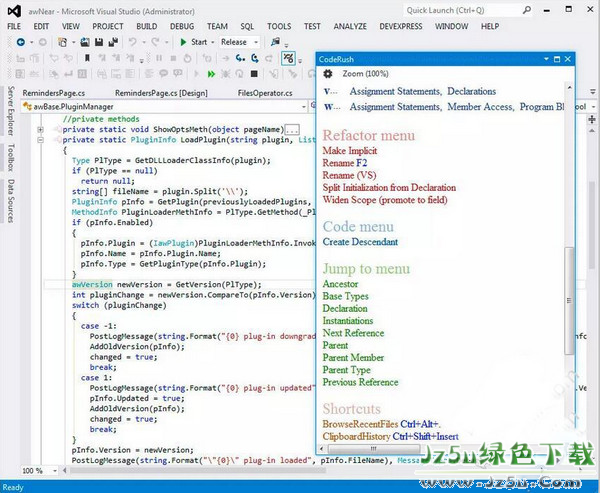The width and height of the screenshot is (601, 495).
Task: Switch to the RemindersPage.cs [Design] tab
Action: click(x=161, y=93)
